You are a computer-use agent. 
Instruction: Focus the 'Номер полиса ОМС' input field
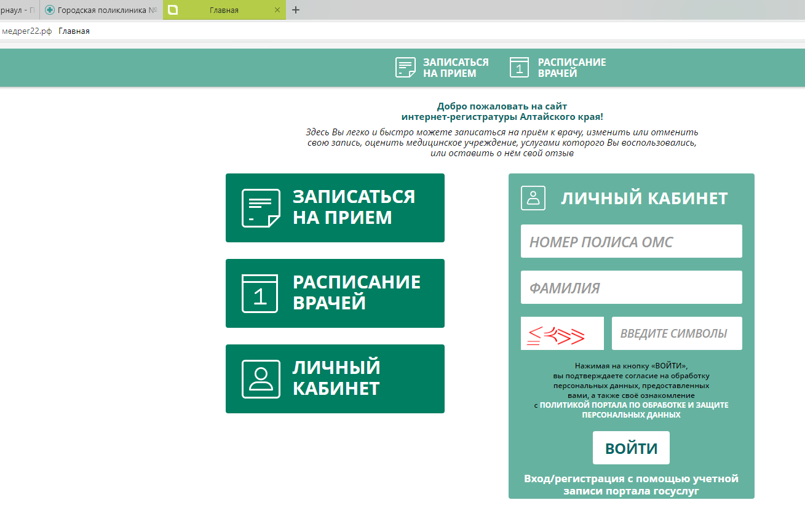[632, 241]
